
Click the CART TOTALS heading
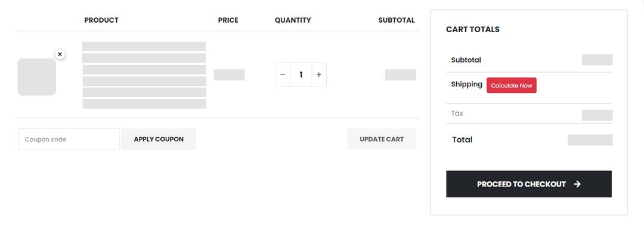point(473,30)
